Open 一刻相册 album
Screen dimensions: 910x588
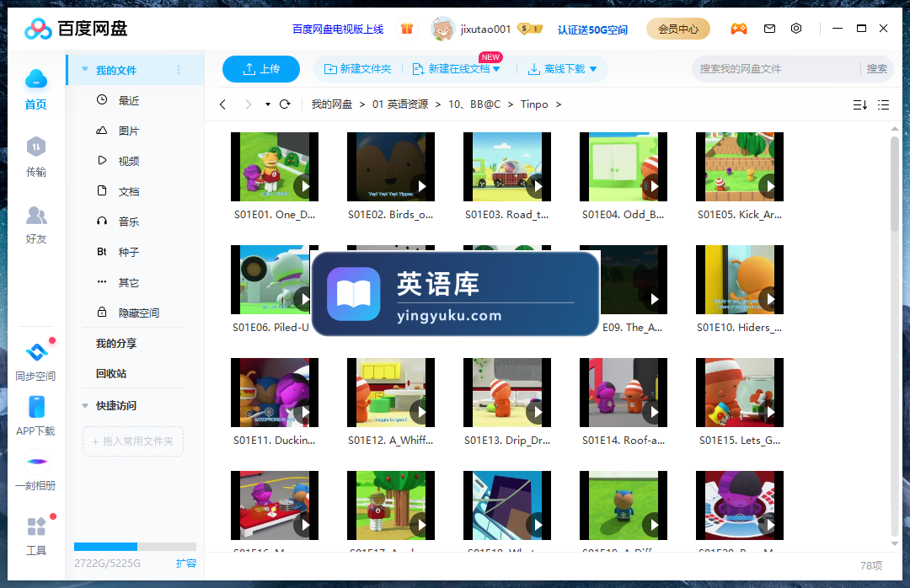point(36,471)
